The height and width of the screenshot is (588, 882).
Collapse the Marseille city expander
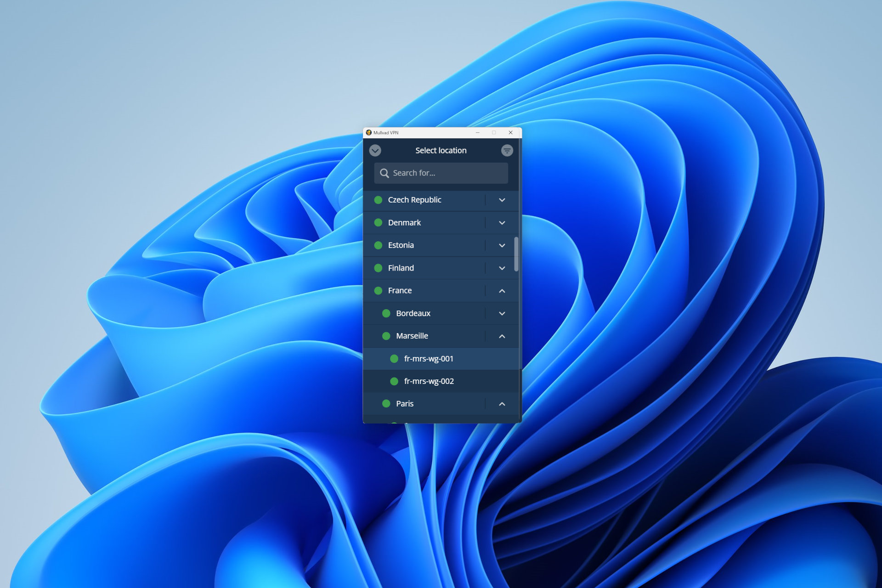tap(502, 335)
